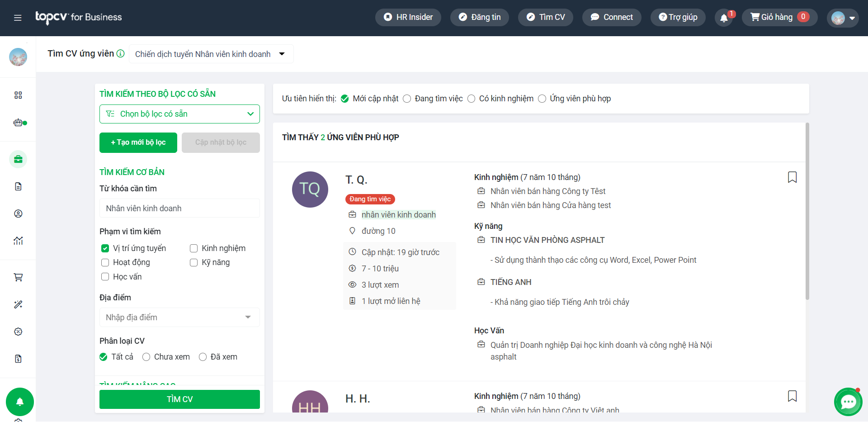868x422 pixels.
Task: Check Học vấn search scope
Action: tap(105, 277)
